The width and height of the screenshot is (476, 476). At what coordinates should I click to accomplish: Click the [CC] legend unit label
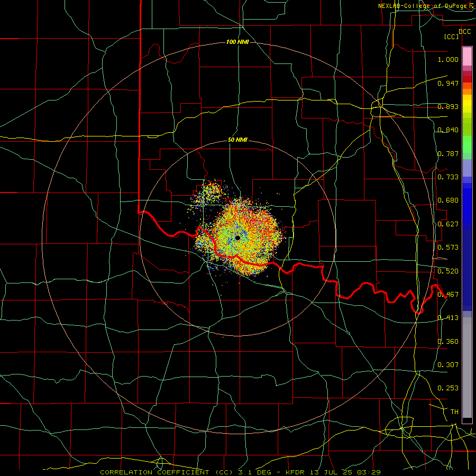tap(452, 36)
